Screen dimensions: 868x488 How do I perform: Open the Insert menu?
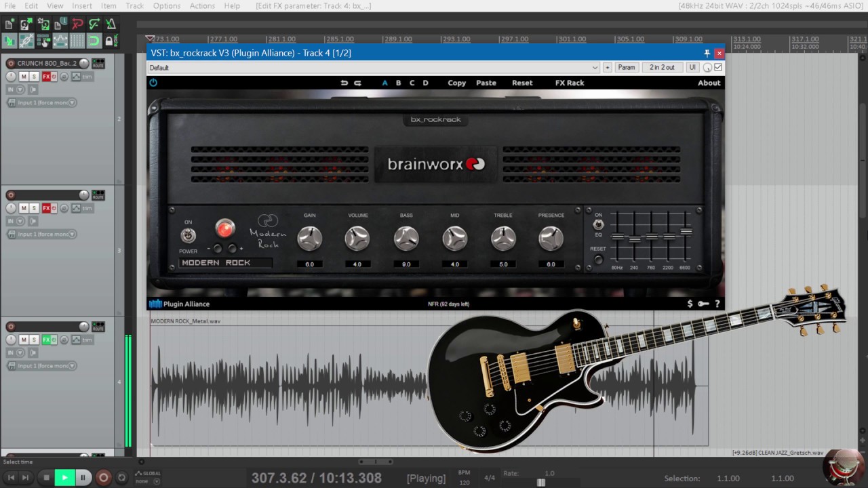pos(81,5)
